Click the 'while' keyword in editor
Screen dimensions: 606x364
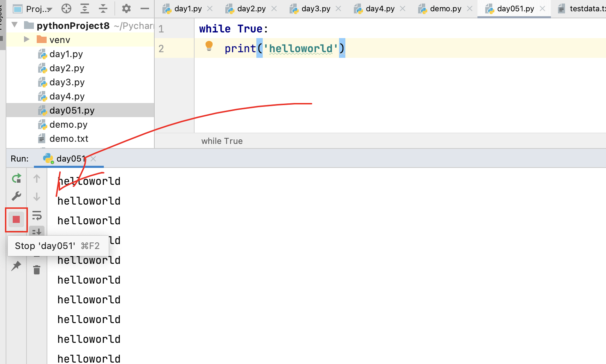coord(215,29)
